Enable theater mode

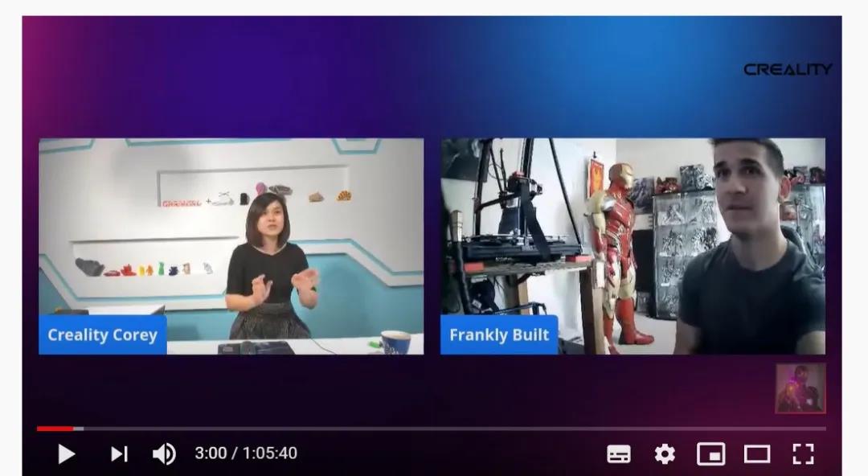point(757,453)
